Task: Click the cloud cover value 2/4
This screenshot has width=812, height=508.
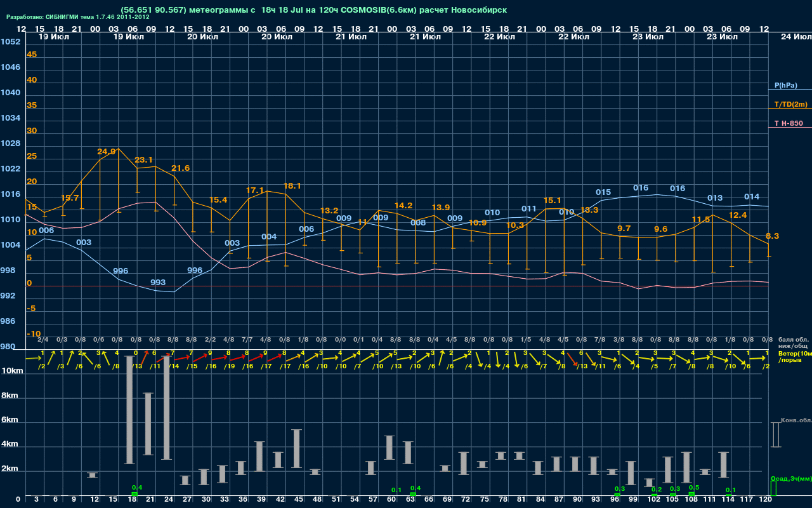Action: click(43, 340)
